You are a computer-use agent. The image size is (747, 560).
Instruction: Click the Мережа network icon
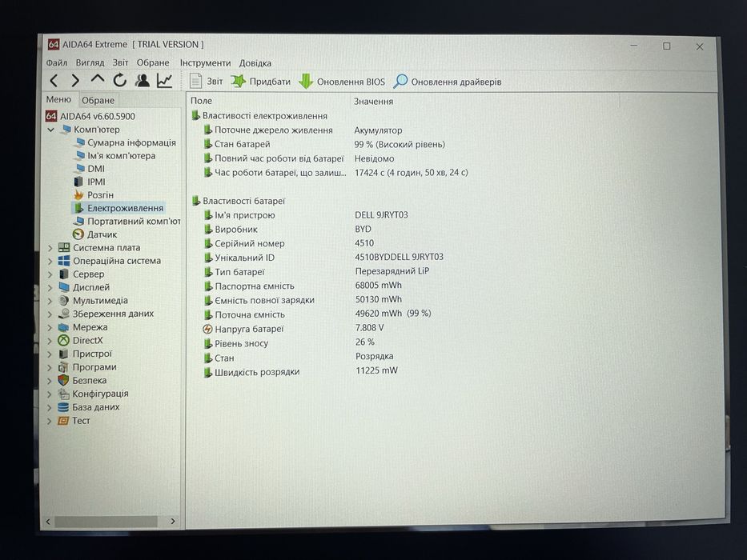pyautogui.click(x=64, y=327)
